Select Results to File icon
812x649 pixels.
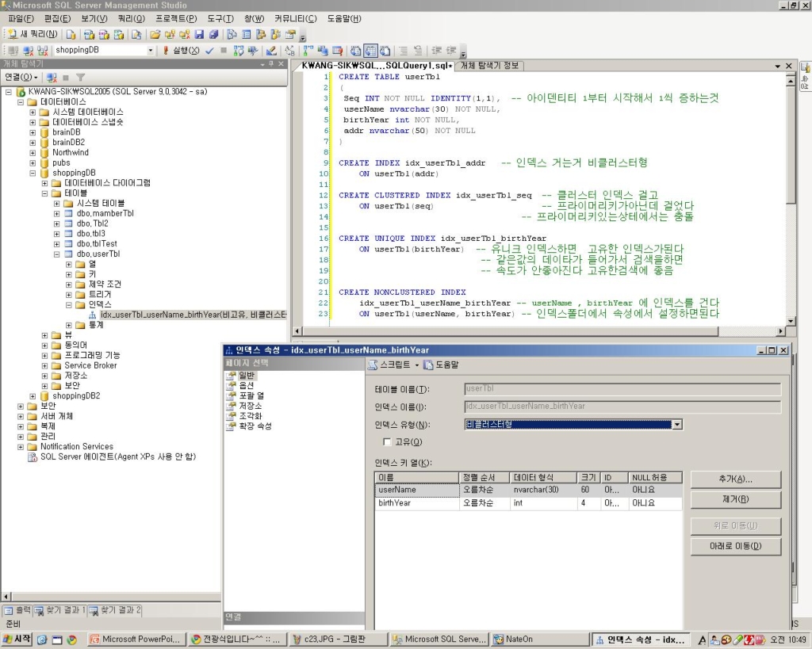pos(385,50)
